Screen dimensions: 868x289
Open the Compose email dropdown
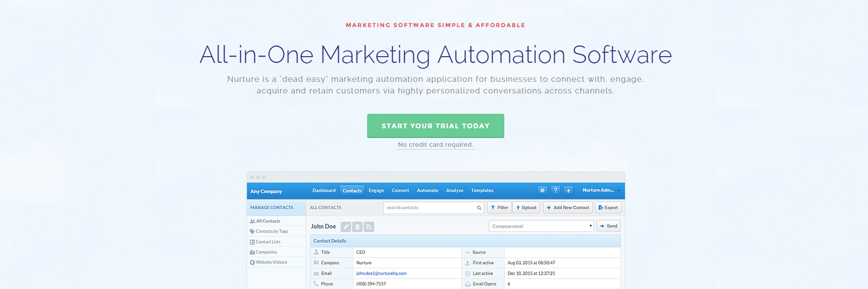(x=541, y=226)
